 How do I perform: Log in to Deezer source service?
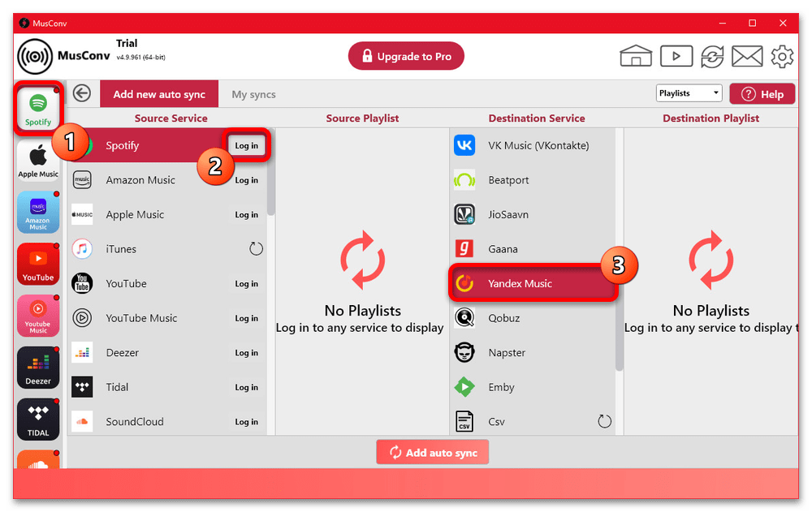click(x=247, y=352)
